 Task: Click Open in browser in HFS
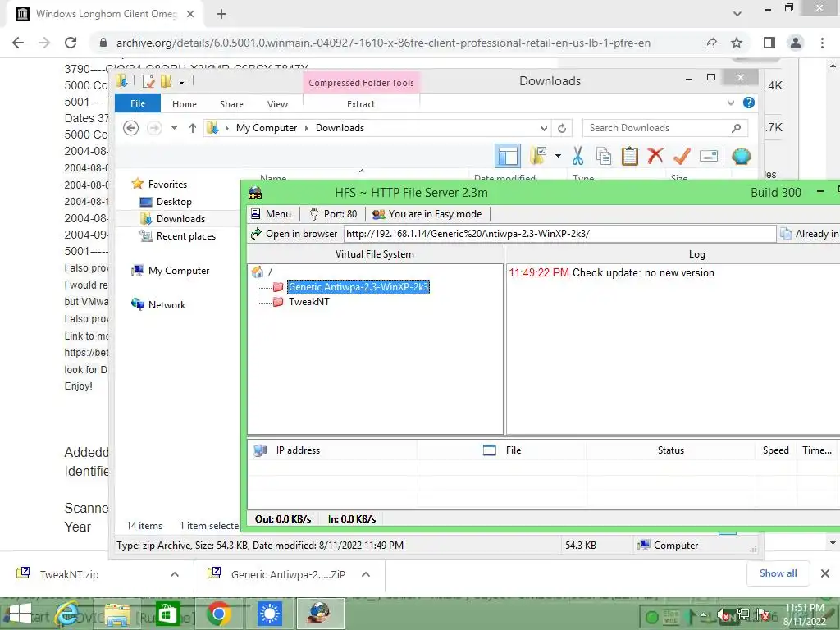(294, 234)
